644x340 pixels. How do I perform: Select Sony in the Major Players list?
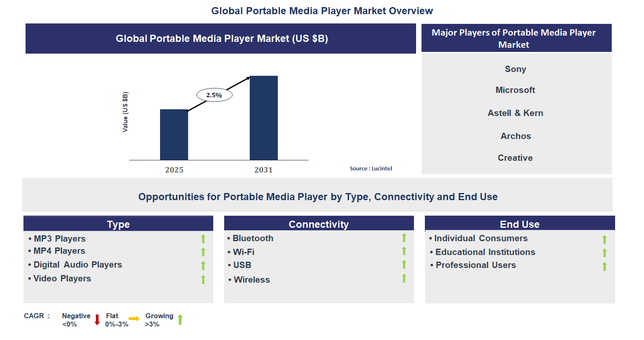(x=515, y=69)
